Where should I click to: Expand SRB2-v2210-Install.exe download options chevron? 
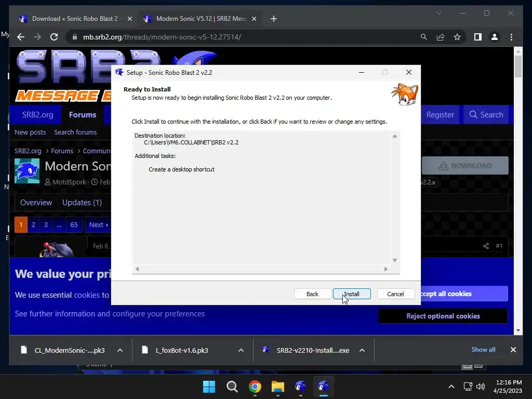[362, 350]
